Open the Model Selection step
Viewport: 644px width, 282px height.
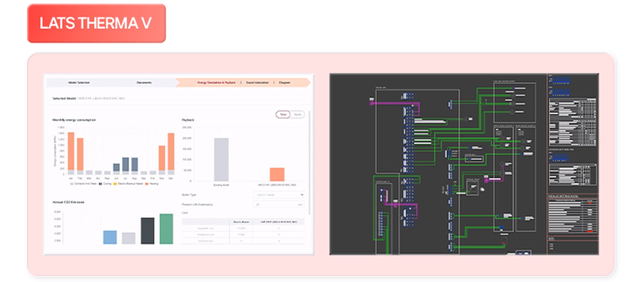point(79,83)
